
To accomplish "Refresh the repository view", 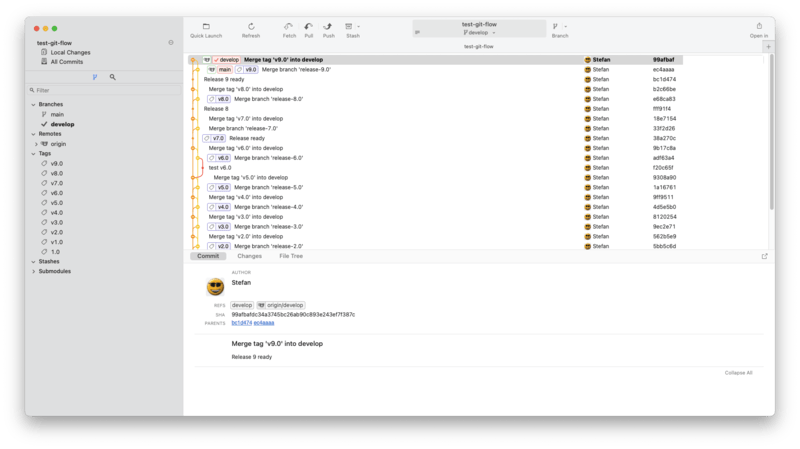I will [250, 26].
